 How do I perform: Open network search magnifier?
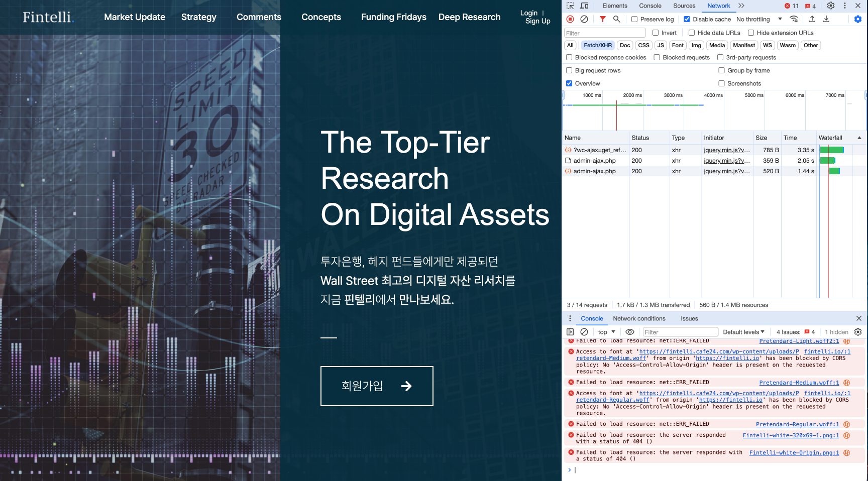[x=616, y=19]
